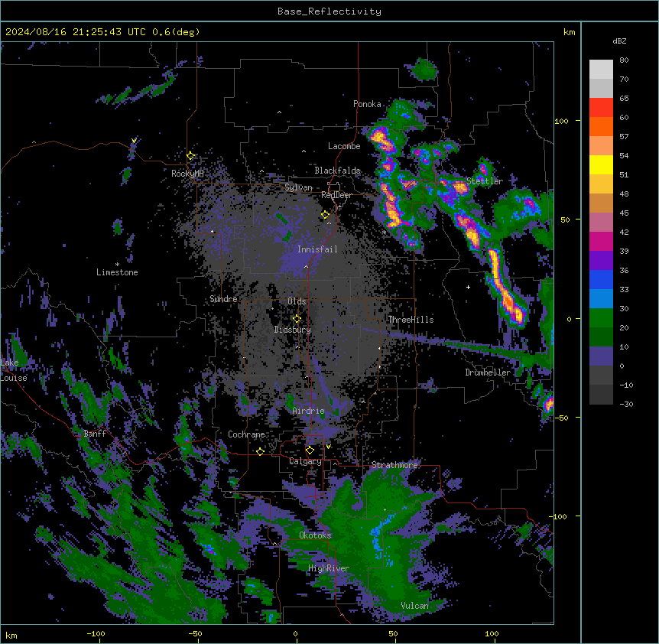This screenshot has width=659, height=644.
Task: Click the -50 tick label on the right vertical axis
Action: click(561, 418)
